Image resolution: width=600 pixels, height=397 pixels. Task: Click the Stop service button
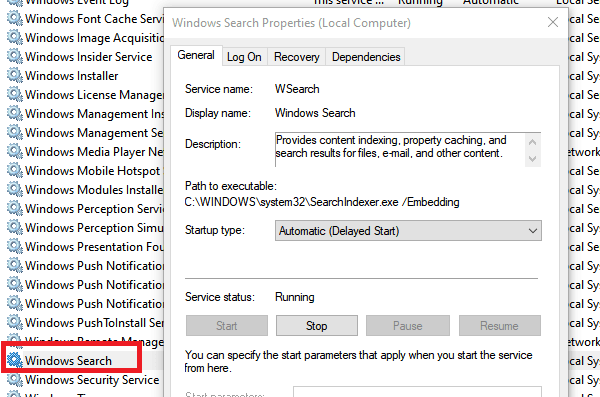(317, 326)
